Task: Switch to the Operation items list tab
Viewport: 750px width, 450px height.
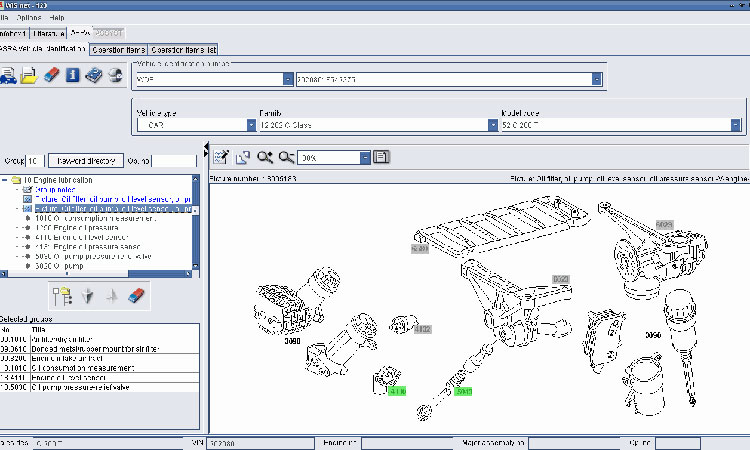Action: pyautogui.click(x=184, y=48)
